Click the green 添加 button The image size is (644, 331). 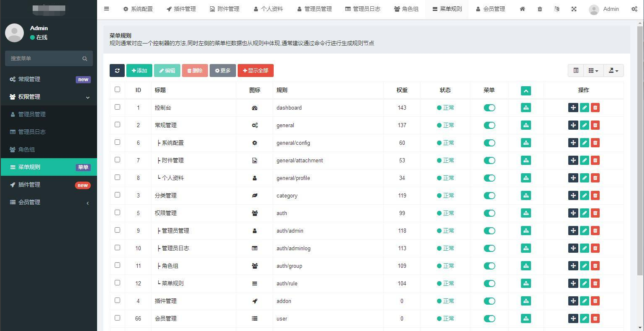click(139, 71)
